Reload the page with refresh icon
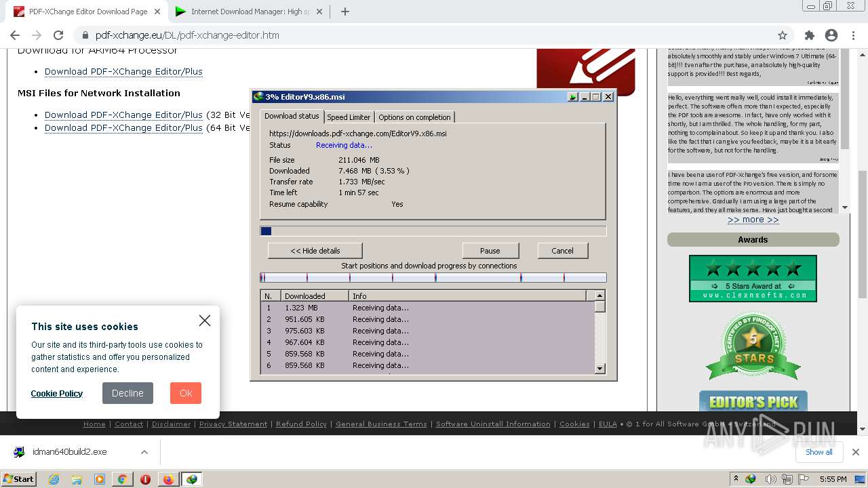 pyautogui.click(x=58, y=35)
